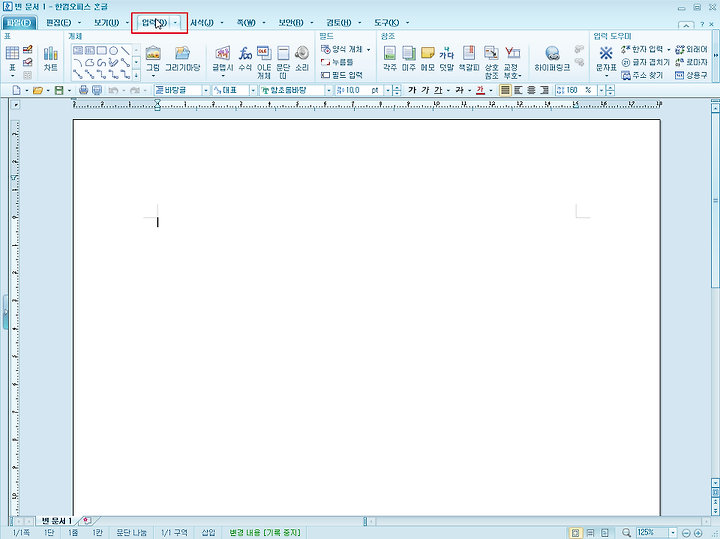Expand the font size dropdown
This screenshot has width=720, height=539.
(388, 90)
